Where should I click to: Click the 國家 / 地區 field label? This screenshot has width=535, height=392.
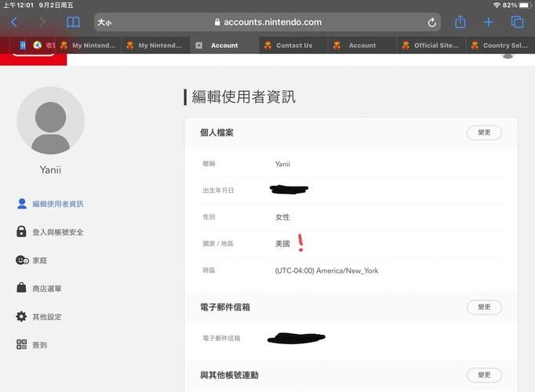point(218,244)
